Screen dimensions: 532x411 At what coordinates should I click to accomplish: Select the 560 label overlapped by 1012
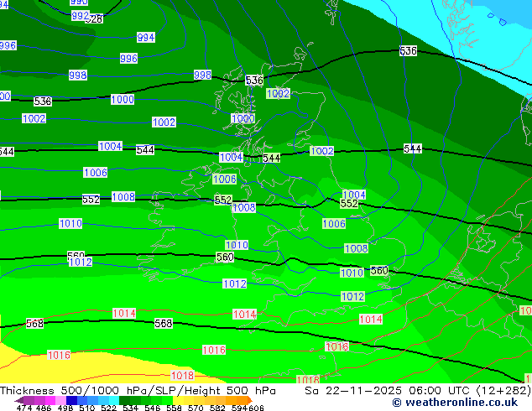tap(76, 255)
